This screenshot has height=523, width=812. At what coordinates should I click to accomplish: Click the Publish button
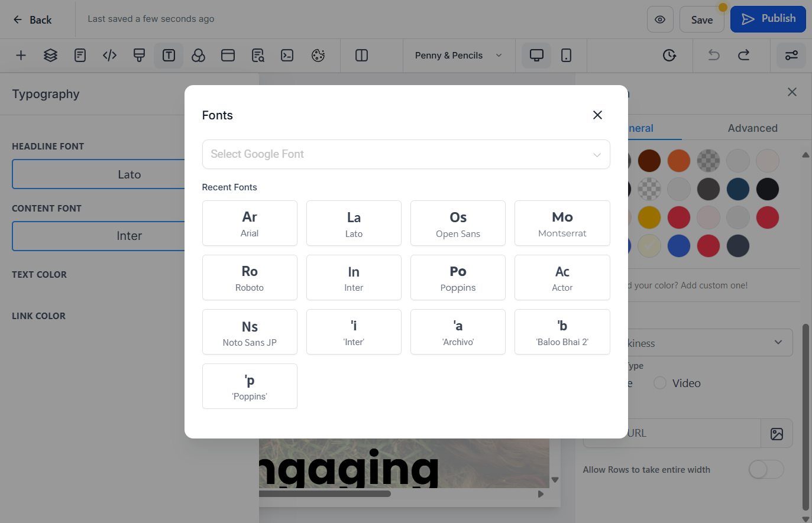[768, 19]
